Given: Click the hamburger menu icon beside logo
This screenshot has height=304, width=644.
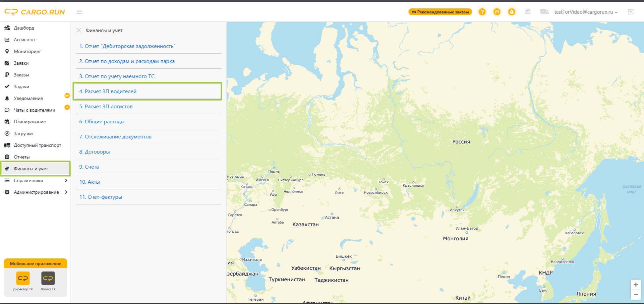Looking at the screenshot, I should 79,12.
